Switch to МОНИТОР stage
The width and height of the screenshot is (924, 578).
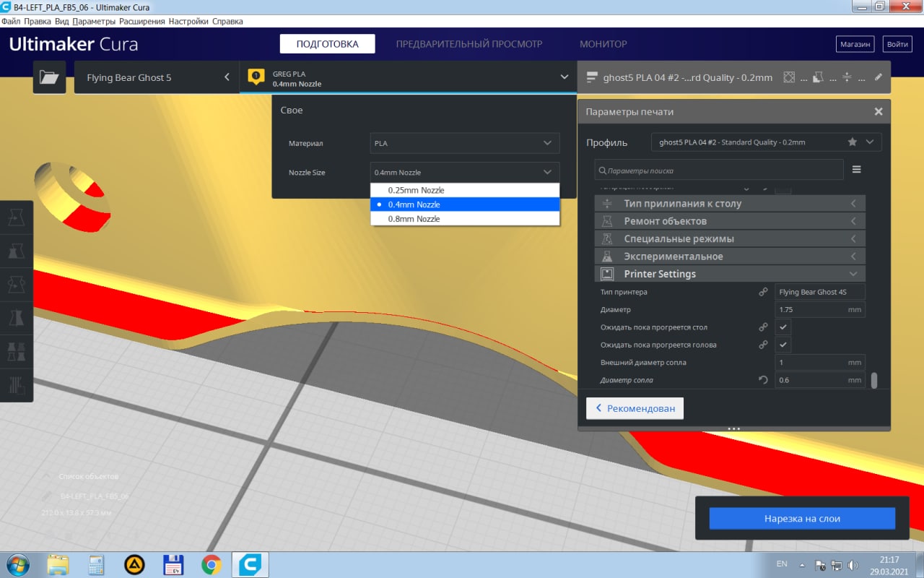tap(603, 44)
